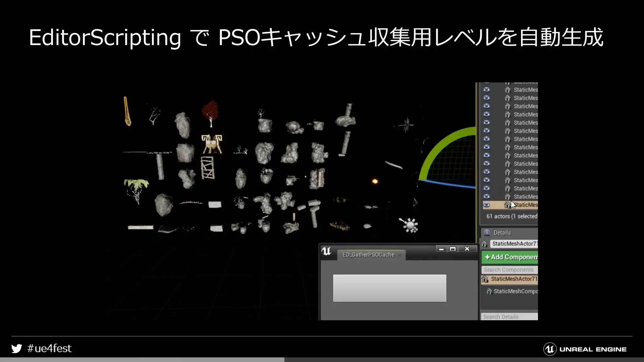Screen dimensions: 644x362
Task: Focus the Search Details field
Action: [509, 316]
